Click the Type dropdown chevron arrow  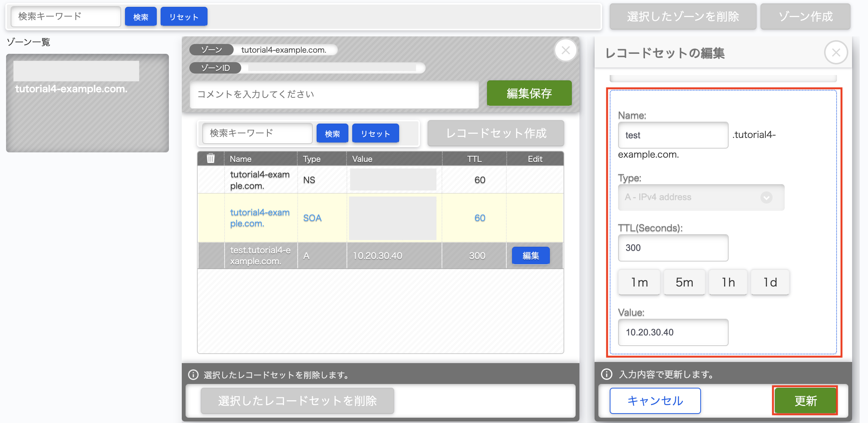click(x=767, y=197)
